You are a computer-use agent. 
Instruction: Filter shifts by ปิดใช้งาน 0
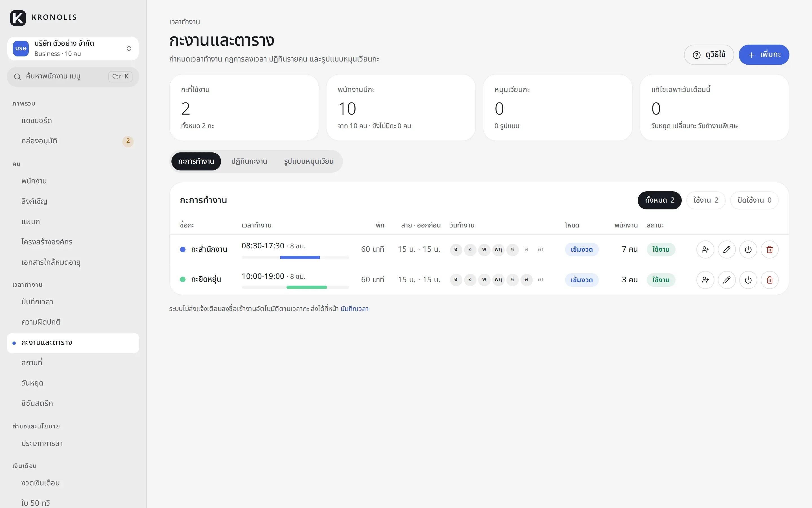click(754, 200)
